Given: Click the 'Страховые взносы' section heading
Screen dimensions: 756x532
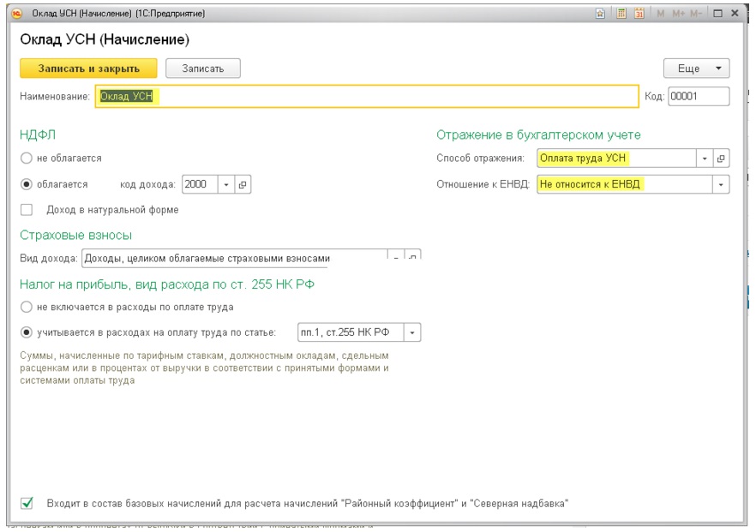Looking at the screenshot, I should (75, 235).
